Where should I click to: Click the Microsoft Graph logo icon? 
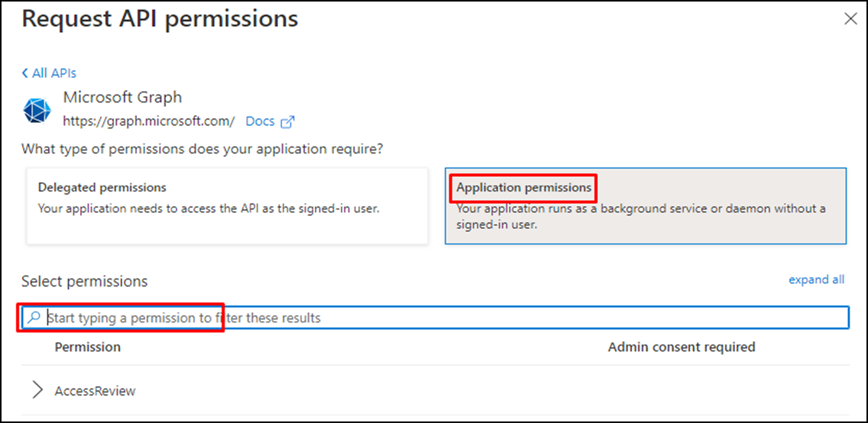37,111
